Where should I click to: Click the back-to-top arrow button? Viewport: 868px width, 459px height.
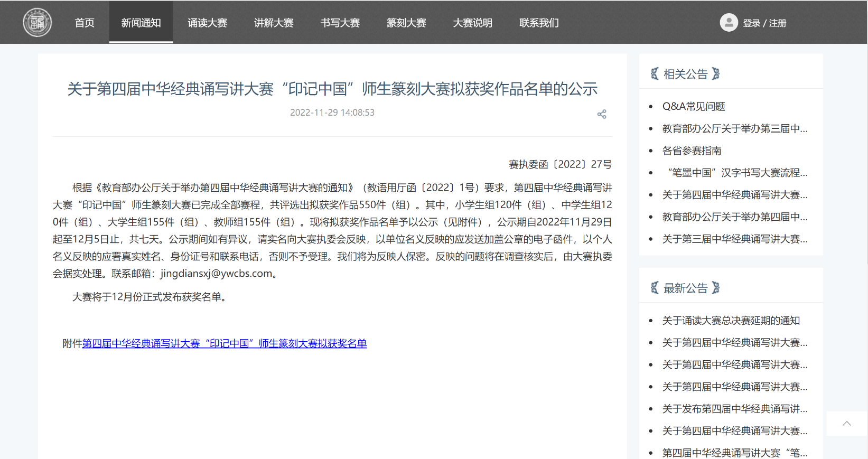[x=847, y=423]
